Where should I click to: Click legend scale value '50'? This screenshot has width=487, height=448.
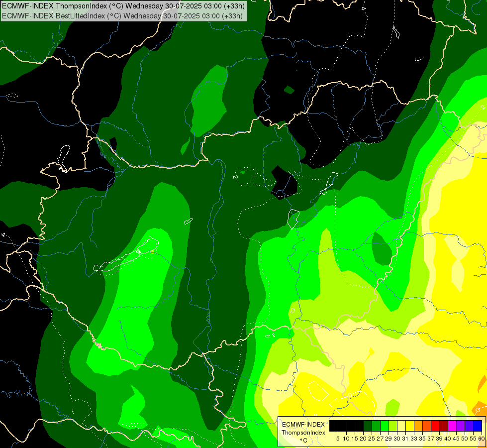[x=465, y=439]
